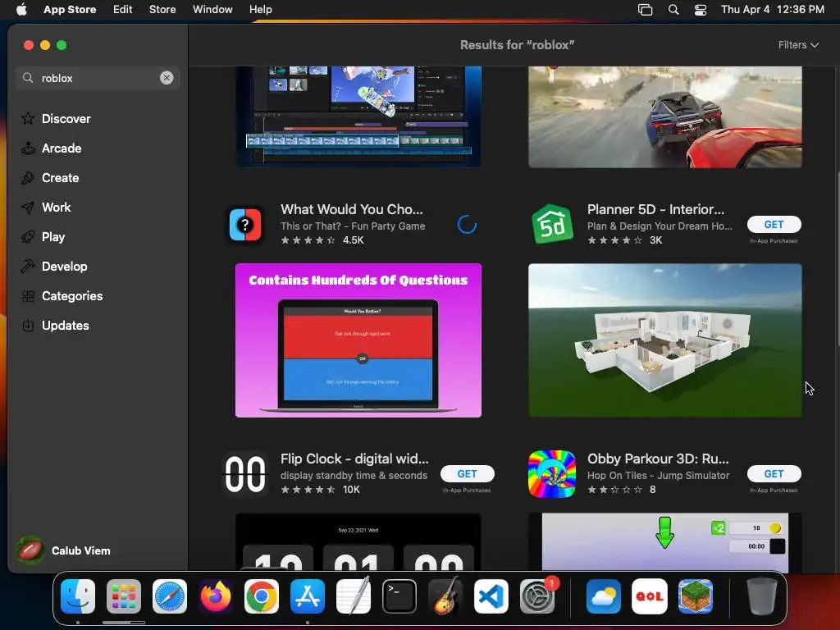The width and height of the screenshot is (840, 630).
Task: Get the Flip Clock app
Action: pos(467,473)
